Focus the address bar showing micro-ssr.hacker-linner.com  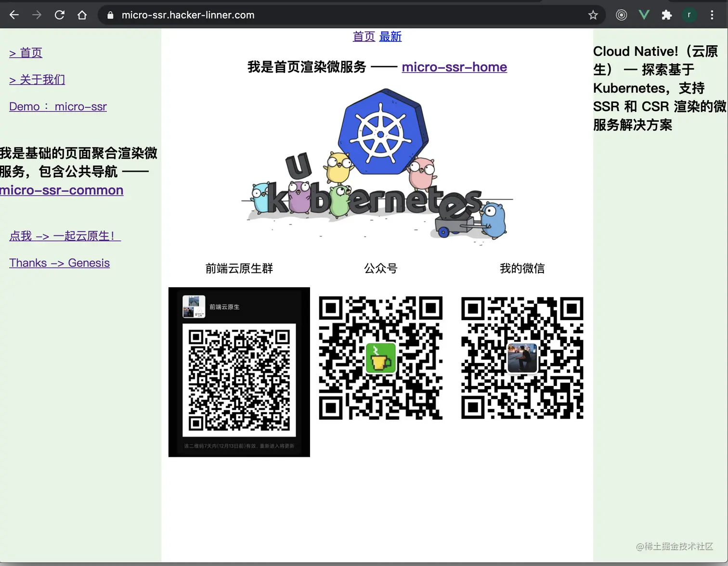coord(351,15)
